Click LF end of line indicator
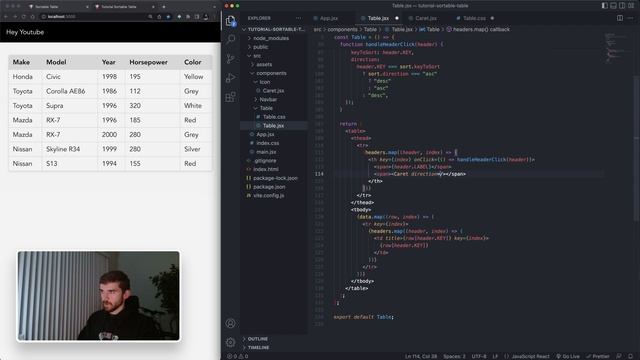The height and width of the screenshot is (360, 640). [495, 356]
